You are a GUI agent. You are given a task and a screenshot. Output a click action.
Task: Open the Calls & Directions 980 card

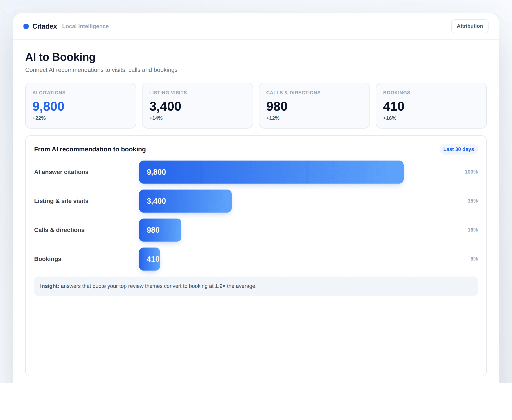(x=314, y=106)
